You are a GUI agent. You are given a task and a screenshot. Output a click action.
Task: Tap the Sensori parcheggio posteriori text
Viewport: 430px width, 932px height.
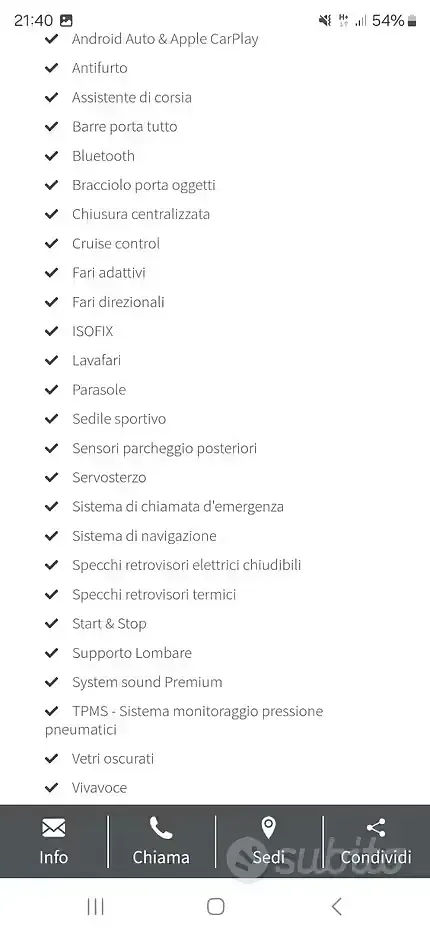(164, 448)
